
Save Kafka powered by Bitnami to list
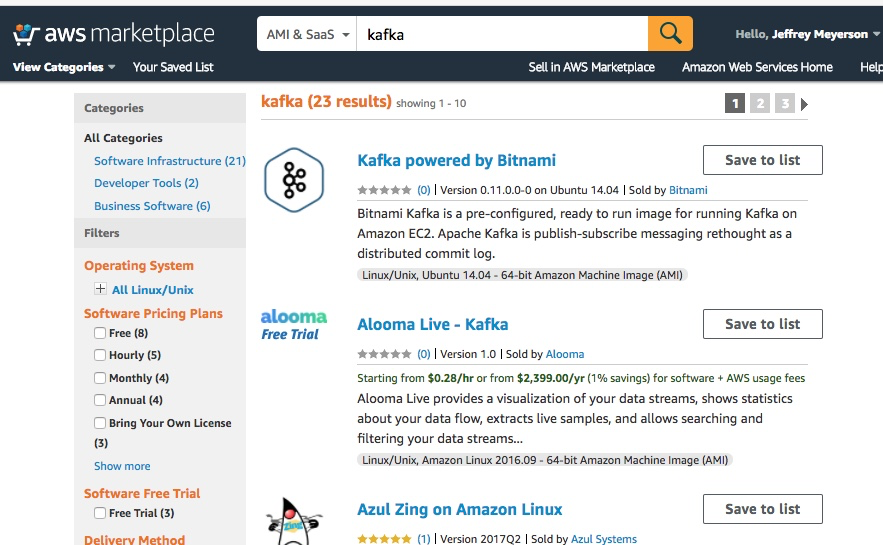pyautogui.click(x=762, y=160)
